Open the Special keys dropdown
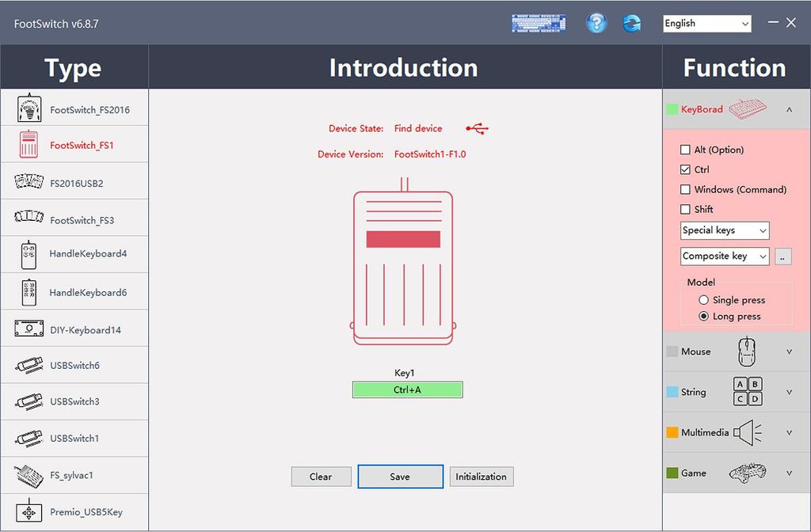Screen dimensions: 811x532 [x=725, y=230]
